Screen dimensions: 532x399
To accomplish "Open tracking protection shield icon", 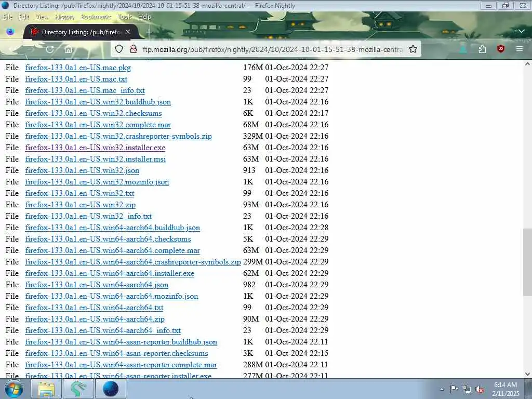I will click(x=119, y=49).
